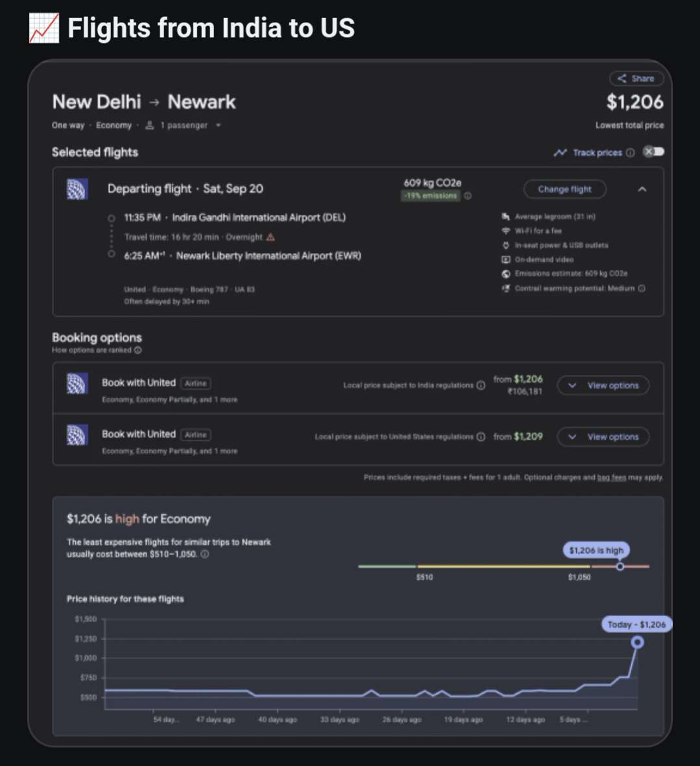The image size is (700, 766).
Task: Click the In-seat power outlet icon
Action: (505, 245)
